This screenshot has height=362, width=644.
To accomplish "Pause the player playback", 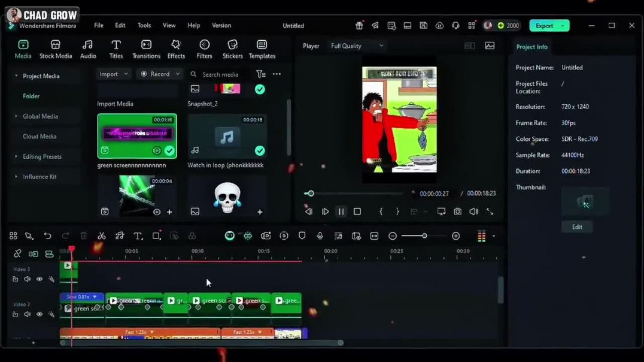I will [x=341, y=212].
